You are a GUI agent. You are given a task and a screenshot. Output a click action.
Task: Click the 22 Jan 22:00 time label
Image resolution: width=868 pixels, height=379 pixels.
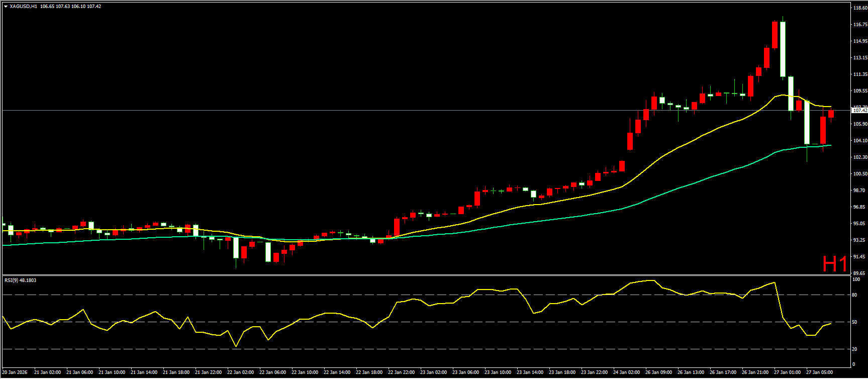pos(401,372)
